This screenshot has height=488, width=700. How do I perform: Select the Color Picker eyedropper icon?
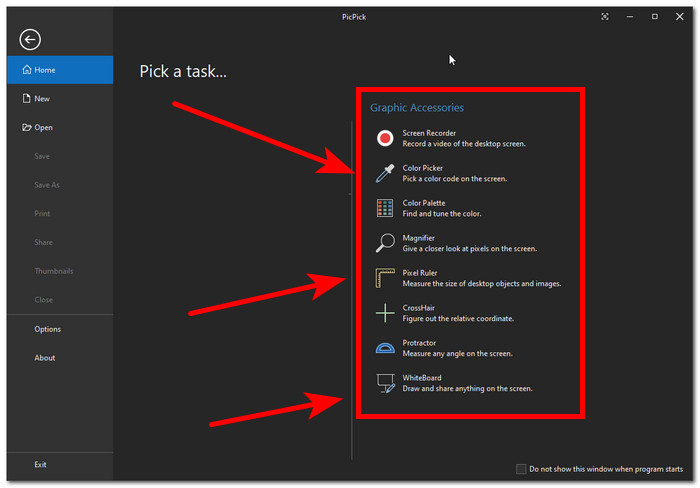386,173
